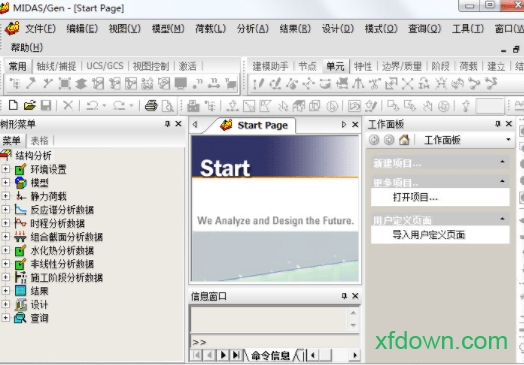Collapse the 用户定义页面 section
Image resolution: width=524 pixels, height=365 pixels.
point(502,219)
